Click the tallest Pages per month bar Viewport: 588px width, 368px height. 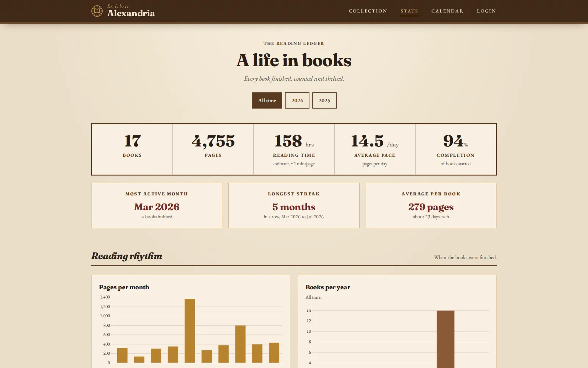click(x=190, y=331)
